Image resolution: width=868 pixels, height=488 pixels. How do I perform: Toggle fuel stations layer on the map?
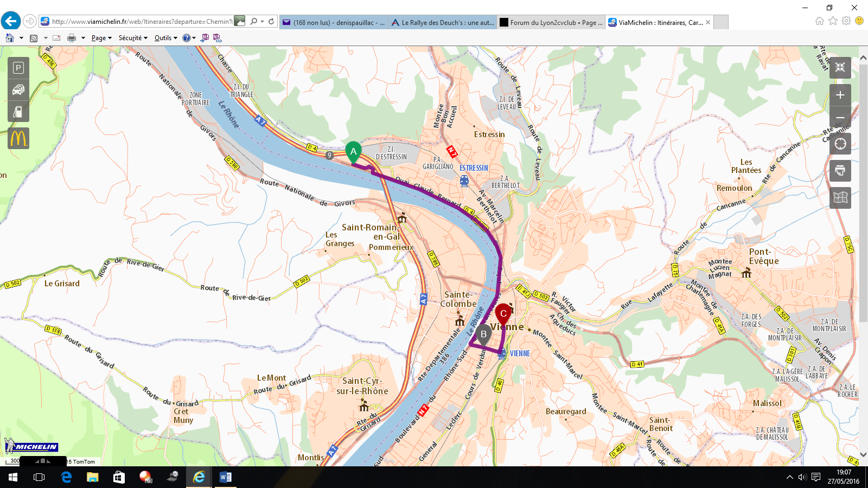tap(18, 112)
